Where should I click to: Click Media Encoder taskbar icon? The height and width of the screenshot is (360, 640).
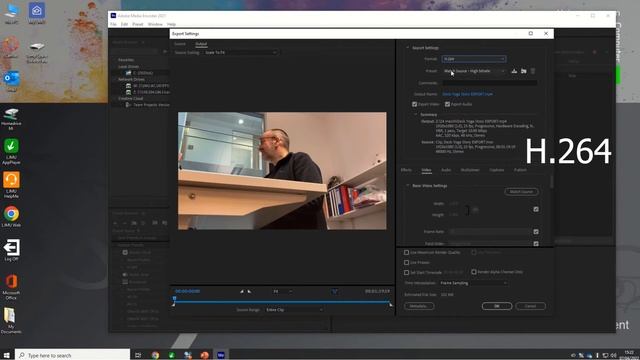tap(221, 356)
